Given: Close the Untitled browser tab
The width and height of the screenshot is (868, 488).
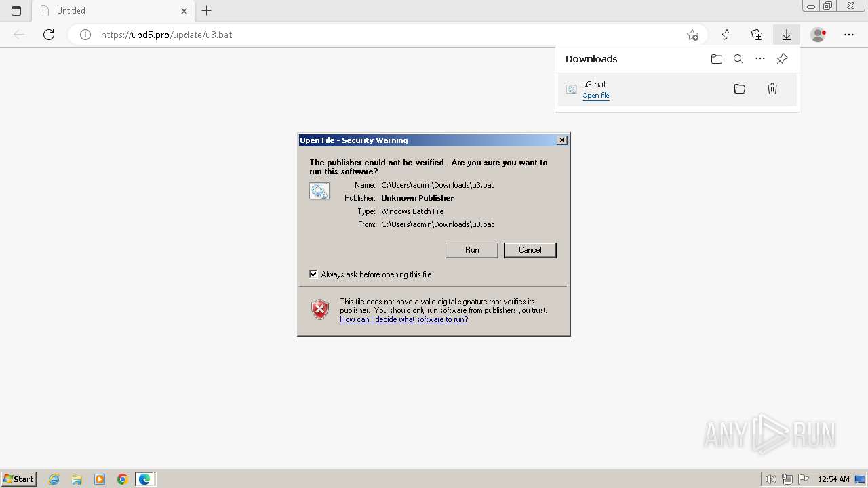Looking at the screenshot, I should click(x=184, y=11).
